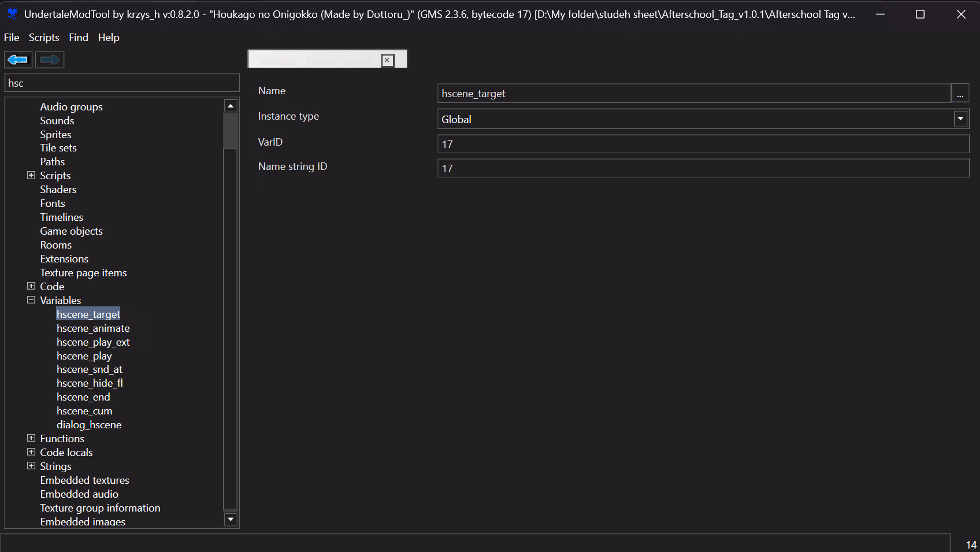
Task: Close the hscene_target variable tab
Action: tap(387, 60)
